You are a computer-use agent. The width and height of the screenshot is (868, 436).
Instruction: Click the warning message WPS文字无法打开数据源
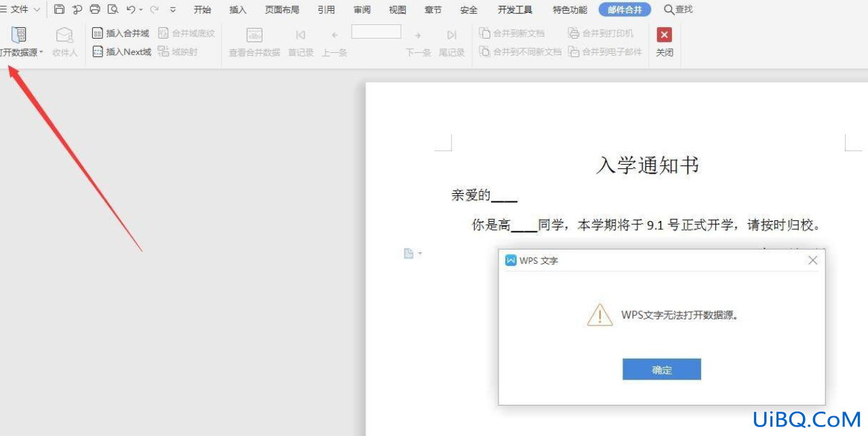pos(679,315)
